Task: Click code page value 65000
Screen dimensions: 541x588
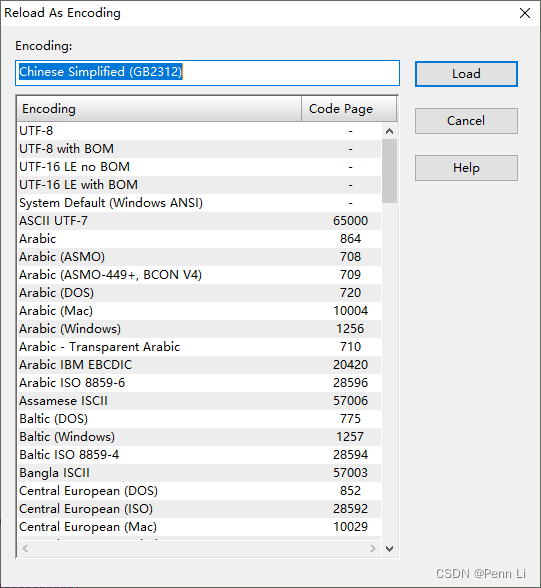Action: (351, 221)
